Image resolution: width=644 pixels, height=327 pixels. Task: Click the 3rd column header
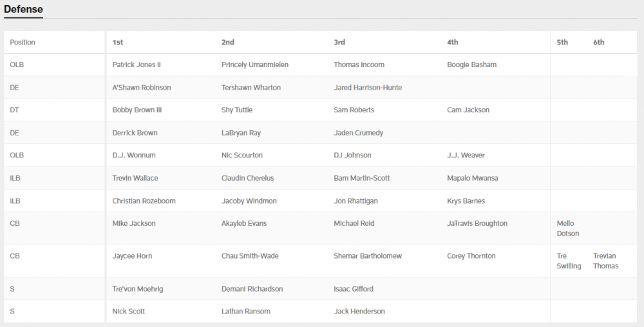(339, 43)
